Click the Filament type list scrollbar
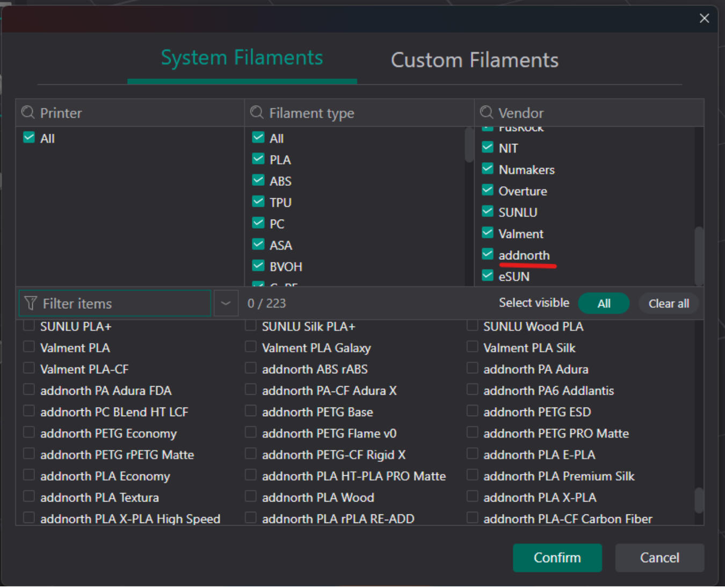The height and width of the screenshot is (588, 725). 469,145
